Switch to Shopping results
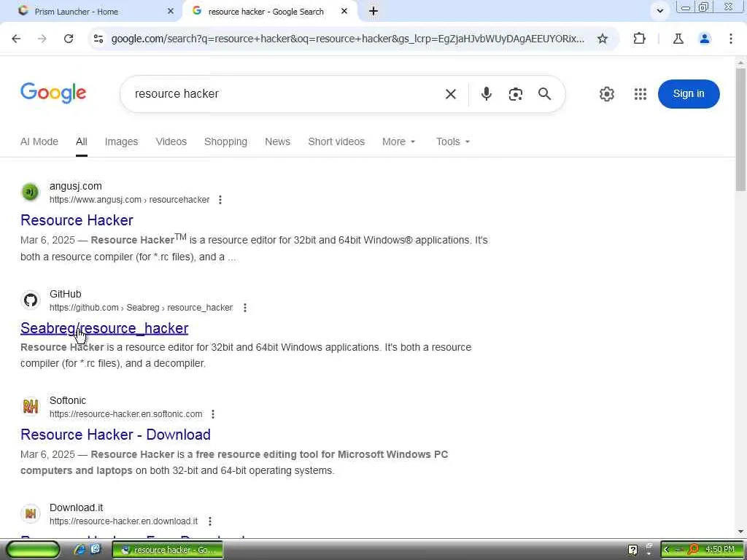The height and width of the screenshot is (560, 747). [226, 141]
